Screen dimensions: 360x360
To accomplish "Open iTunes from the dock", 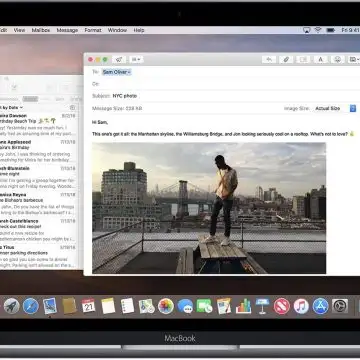I will [x=301, y=306].
